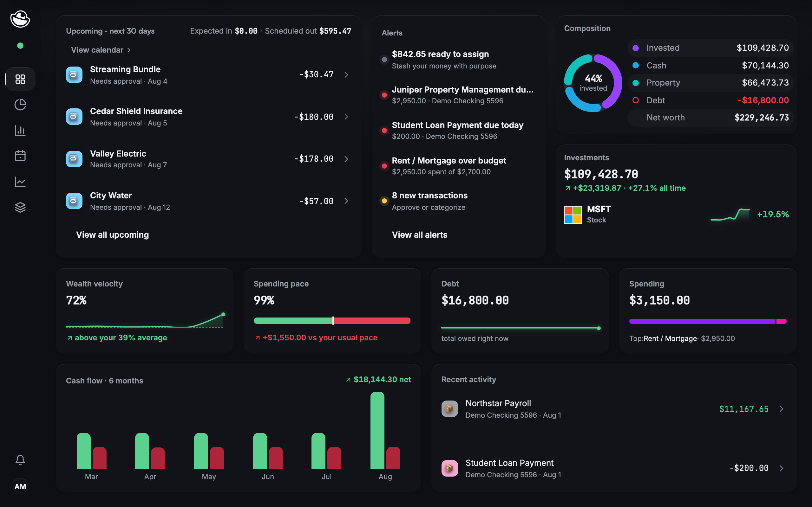
Task: Click the Spending pace progress bar
Action: click(332, 321)
